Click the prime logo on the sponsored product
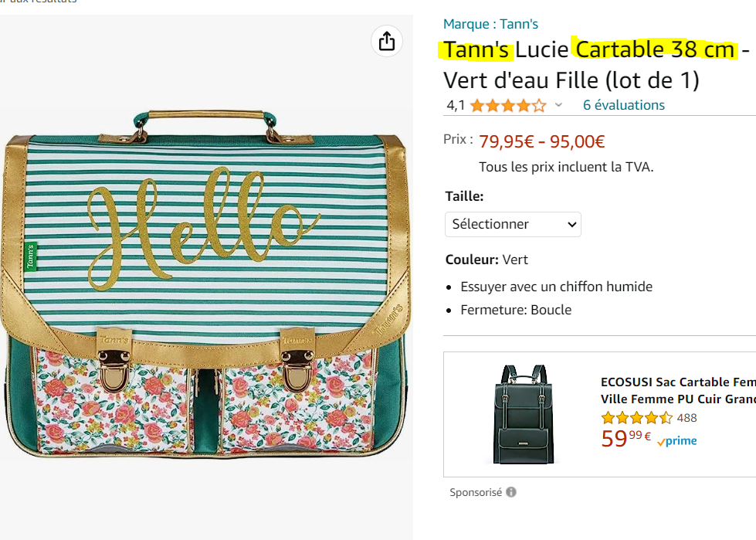The image size is (756, 540). click(x=677, y=440)
